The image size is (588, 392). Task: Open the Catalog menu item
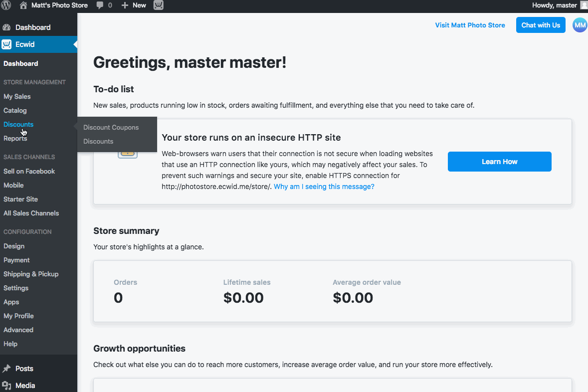tap(15, 110)
